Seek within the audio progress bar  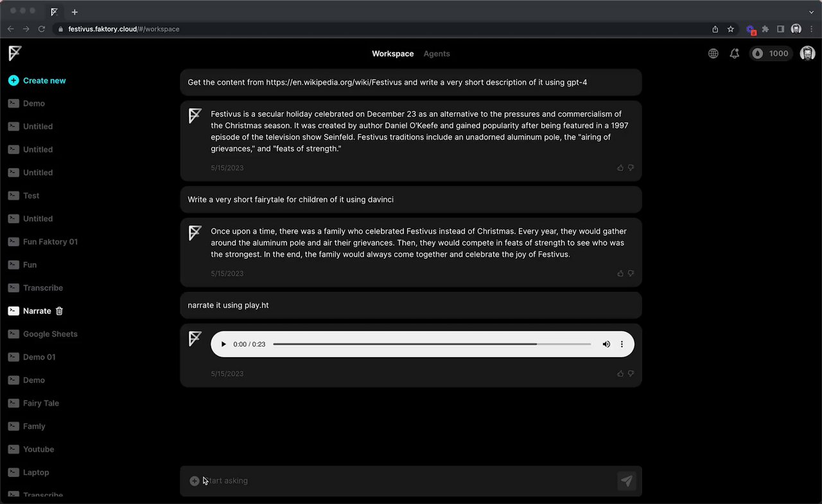click(432, 344)
